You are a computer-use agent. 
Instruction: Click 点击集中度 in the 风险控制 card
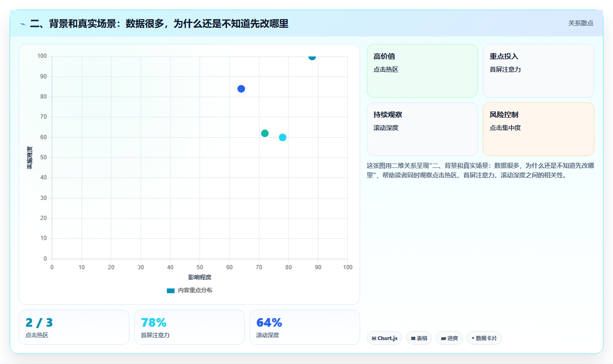pyautogui.click(x=505, y=128)
